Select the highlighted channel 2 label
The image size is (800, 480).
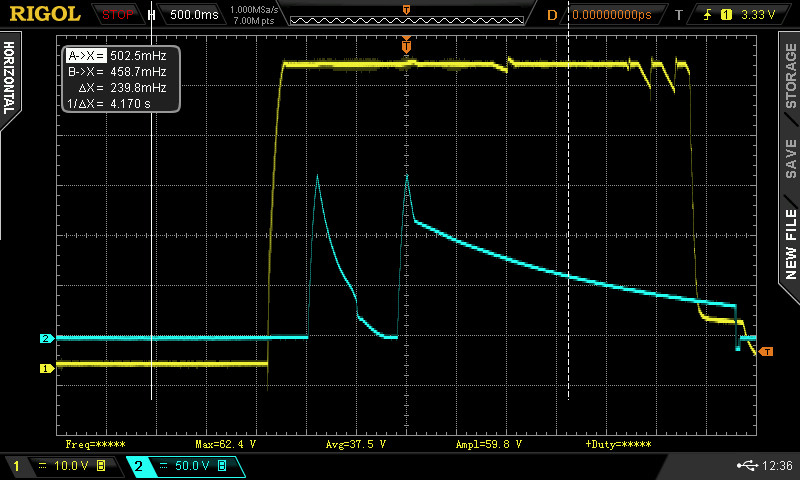tap(138, 466)
